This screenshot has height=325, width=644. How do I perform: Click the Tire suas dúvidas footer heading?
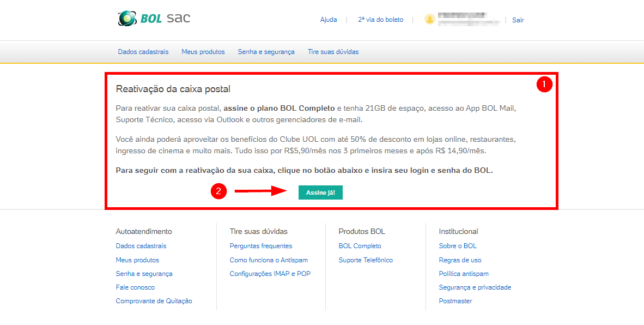[259, 232]
